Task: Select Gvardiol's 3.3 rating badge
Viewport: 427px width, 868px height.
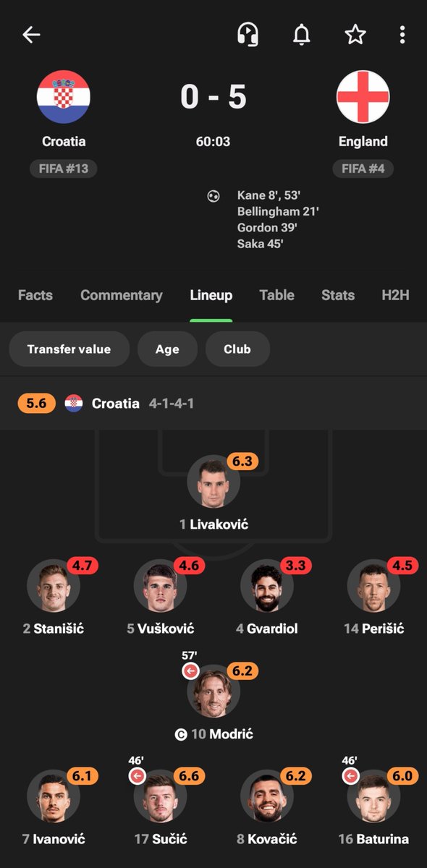Action: pos(294,566)
